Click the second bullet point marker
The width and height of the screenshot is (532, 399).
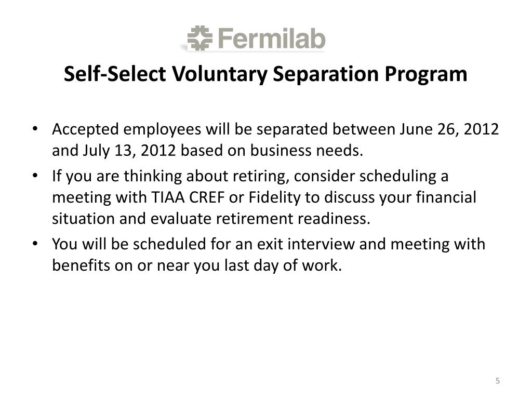35,176
